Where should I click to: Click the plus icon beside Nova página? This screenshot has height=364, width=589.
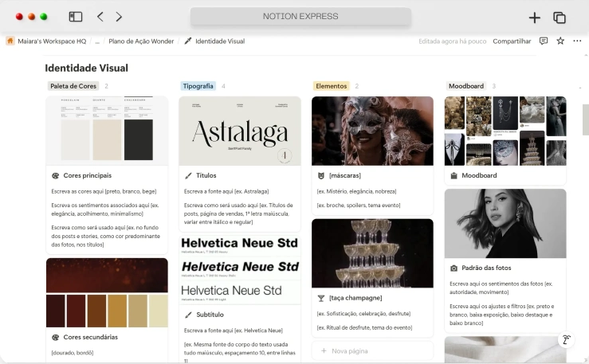click(324, 351)
